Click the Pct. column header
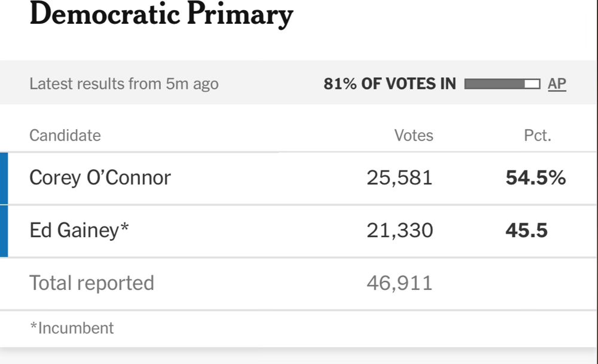Viewport: 598px width, 364px height. click(538, 135)
